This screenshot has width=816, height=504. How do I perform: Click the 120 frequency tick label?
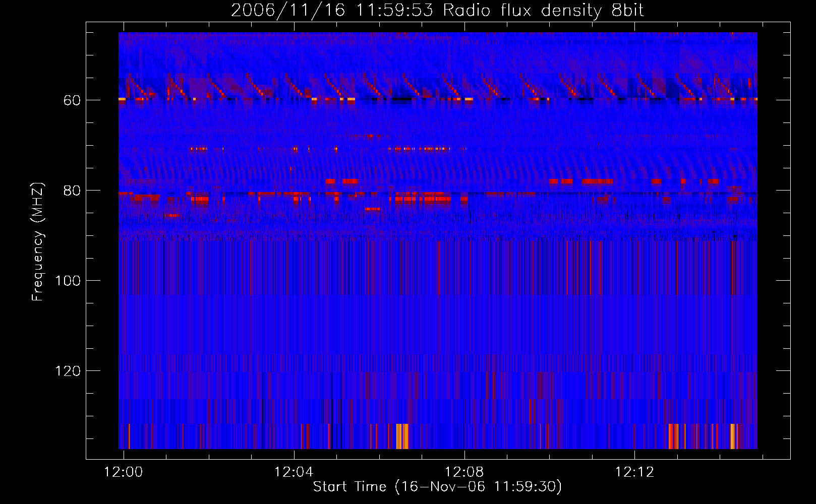(68, 371)
